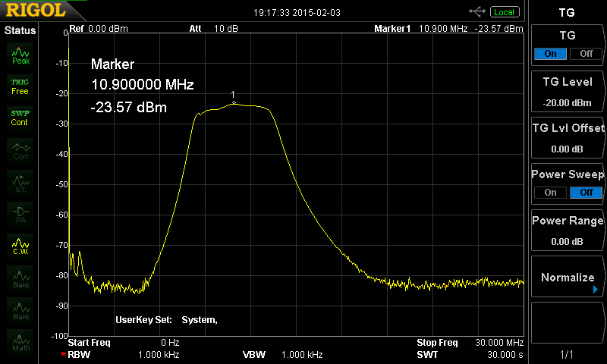Click the -20.00 dBm TG level value
607x364 pixels.
[x=567, y=103]
